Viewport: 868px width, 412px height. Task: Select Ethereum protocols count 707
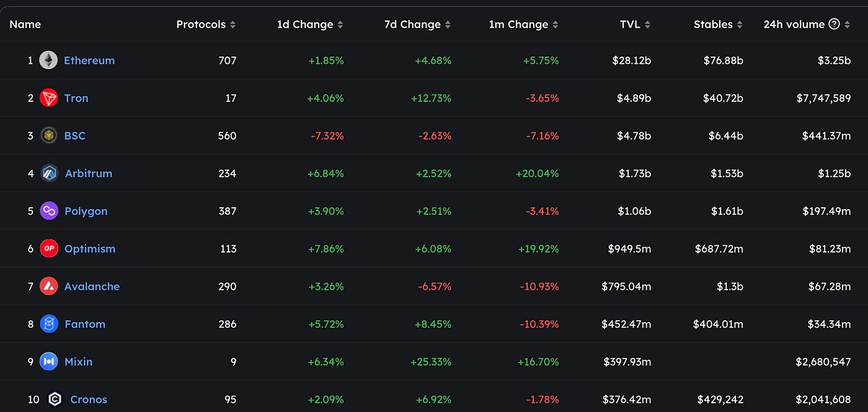point(228,60)
